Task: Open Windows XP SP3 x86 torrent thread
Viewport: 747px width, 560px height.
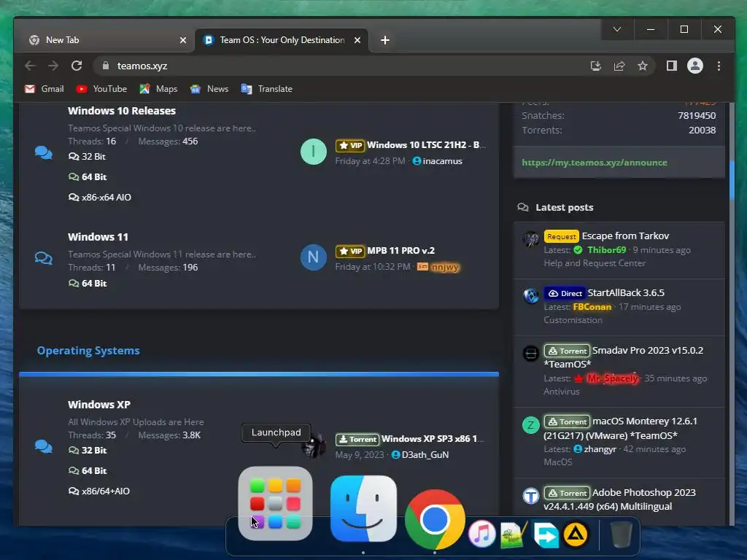Action: (x=433, y=438)
